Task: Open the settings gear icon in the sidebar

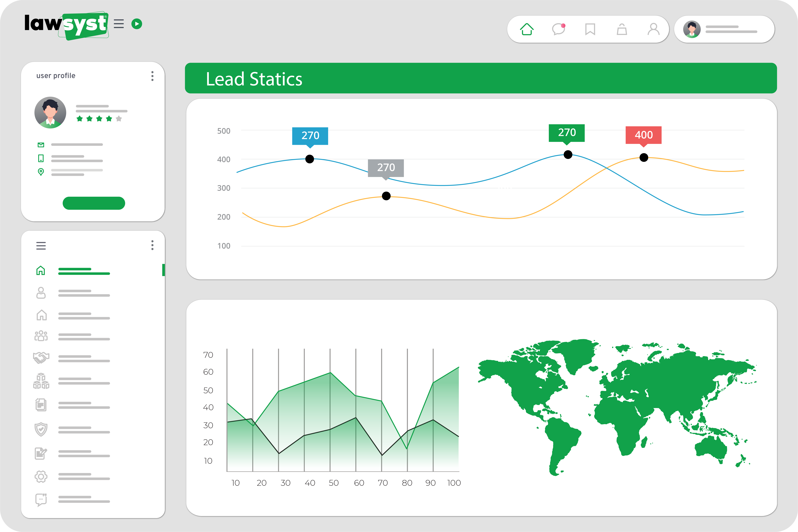Action: (x=41, y=477)
